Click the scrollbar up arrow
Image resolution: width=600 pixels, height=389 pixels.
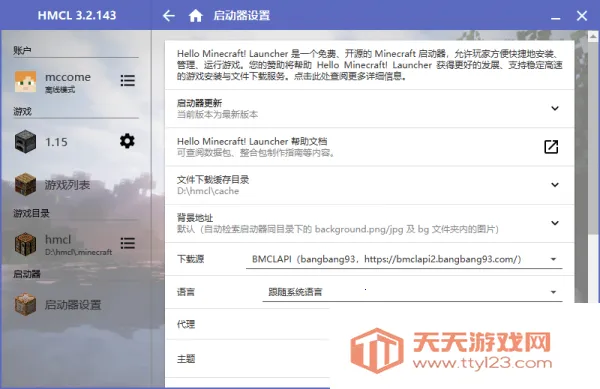[593, 37]
